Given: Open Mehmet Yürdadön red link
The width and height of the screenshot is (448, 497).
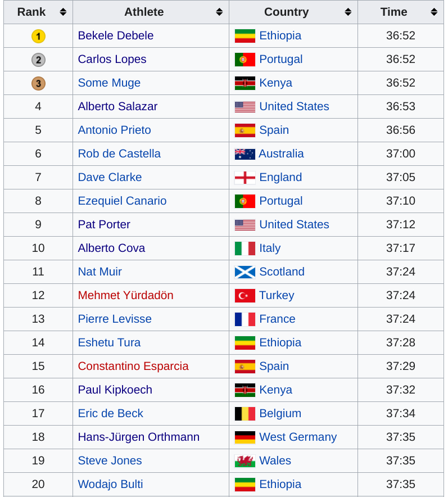Looking at the screenshot, I should pos(125,295).
